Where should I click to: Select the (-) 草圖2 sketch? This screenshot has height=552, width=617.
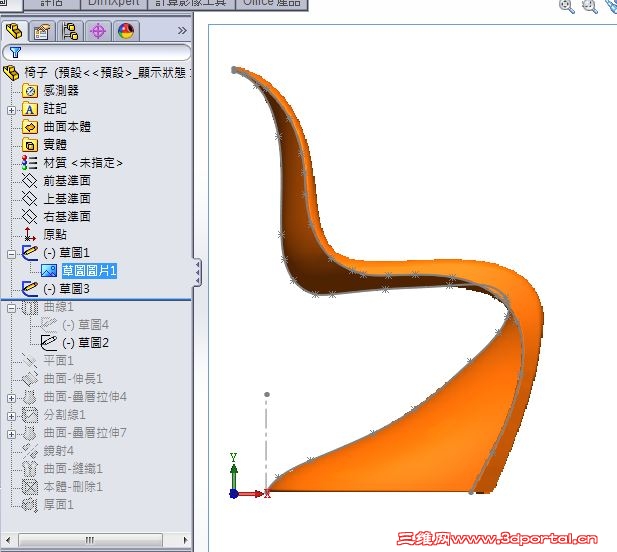point(85,343)
